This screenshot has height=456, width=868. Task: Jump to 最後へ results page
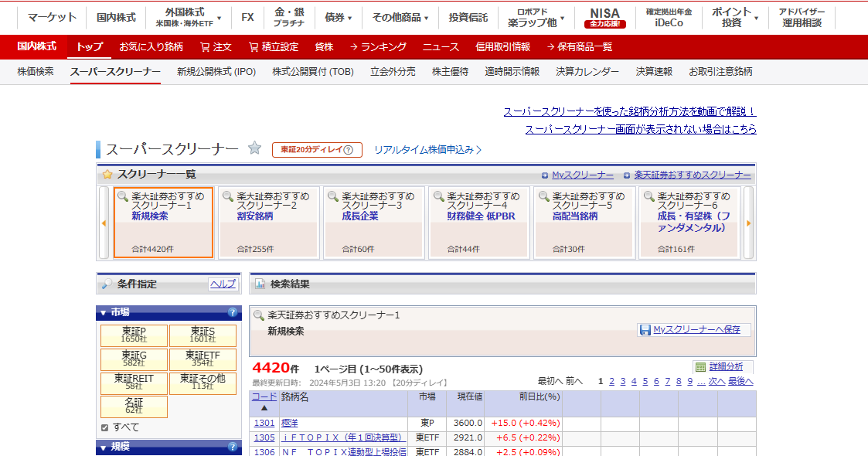coord(740,381)
